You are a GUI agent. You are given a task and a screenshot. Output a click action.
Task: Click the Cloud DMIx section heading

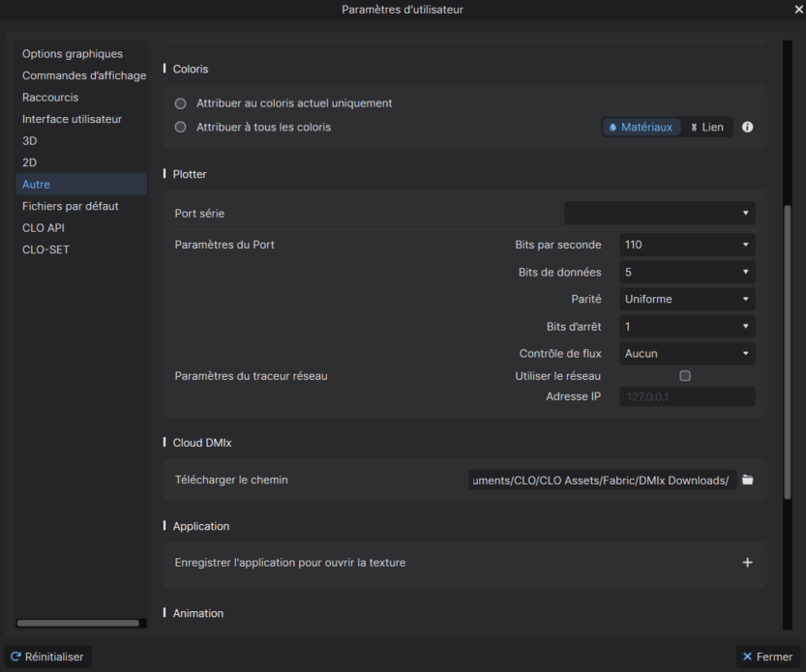[x=202, y=443]
